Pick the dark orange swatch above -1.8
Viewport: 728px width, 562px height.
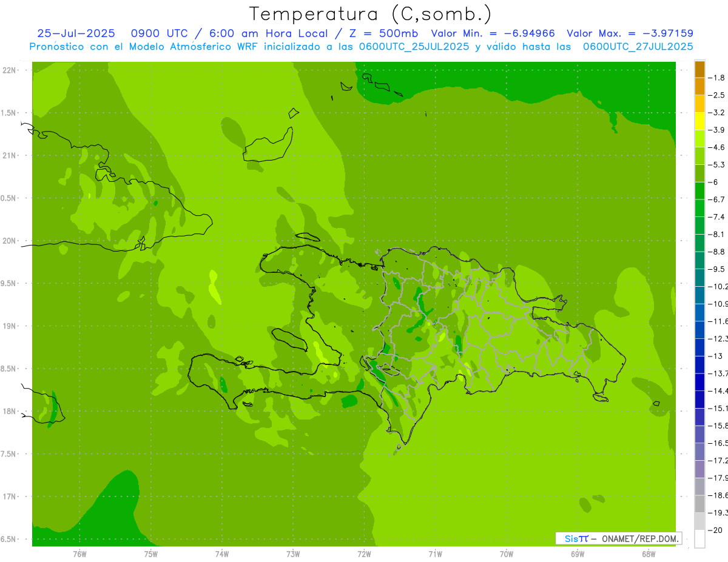699,69
